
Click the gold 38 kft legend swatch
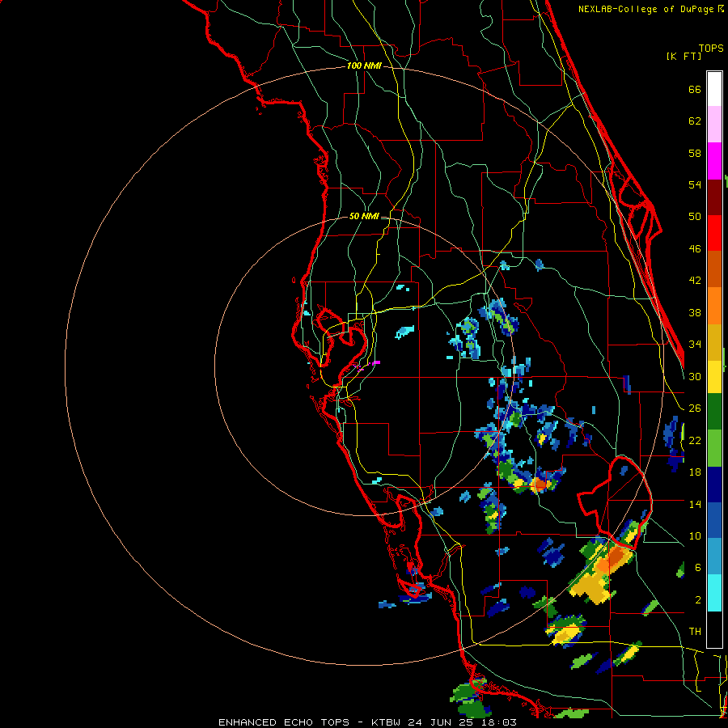[x=714, y=343]
